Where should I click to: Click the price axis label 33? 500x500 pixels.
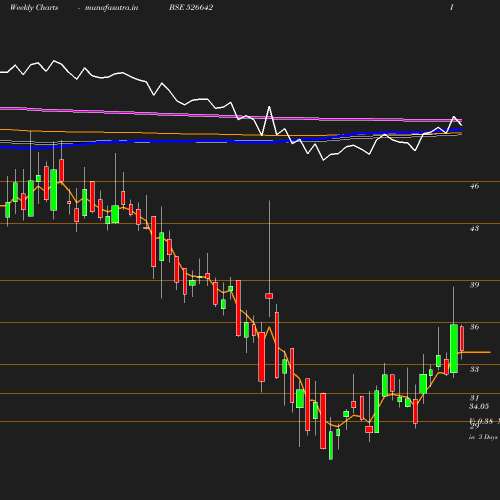pyautogui.click(x=474, y=369)
